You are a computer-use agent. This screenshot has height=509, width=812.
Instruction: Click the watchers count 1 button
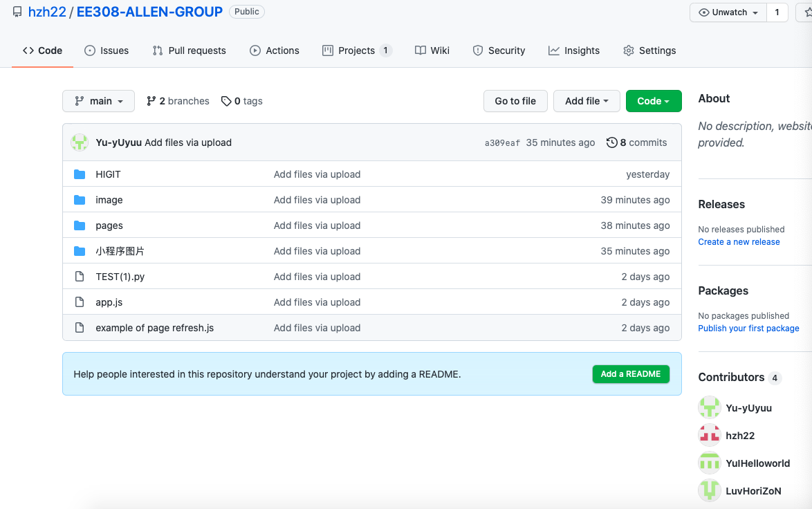click(x=777, y=12)
